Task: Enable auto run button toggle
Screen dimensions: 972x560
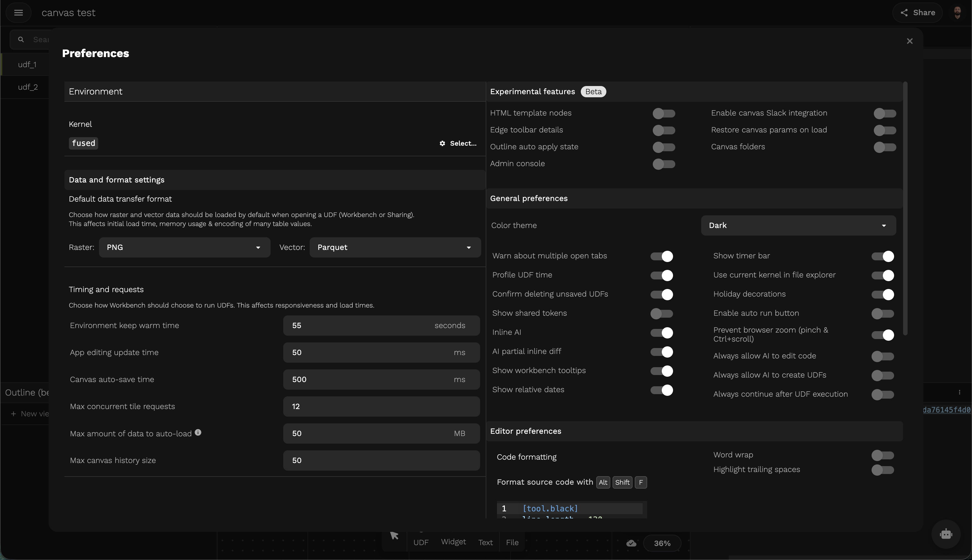Action: (883, 314)
